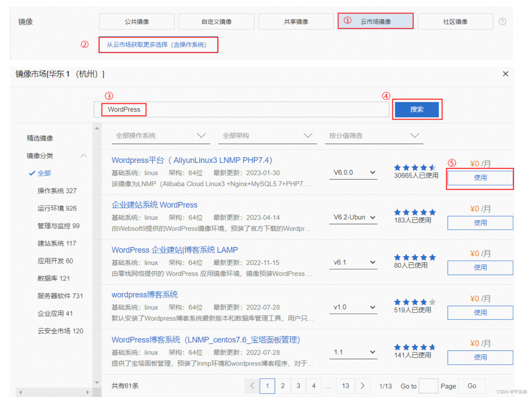Collapse the 镜像分类 category list

click(83, 156)
